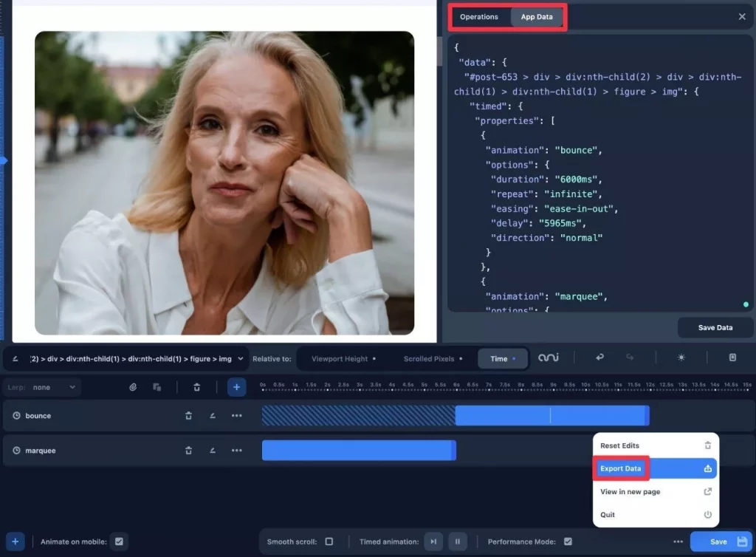Pause the timed animation

click(457, 541)
